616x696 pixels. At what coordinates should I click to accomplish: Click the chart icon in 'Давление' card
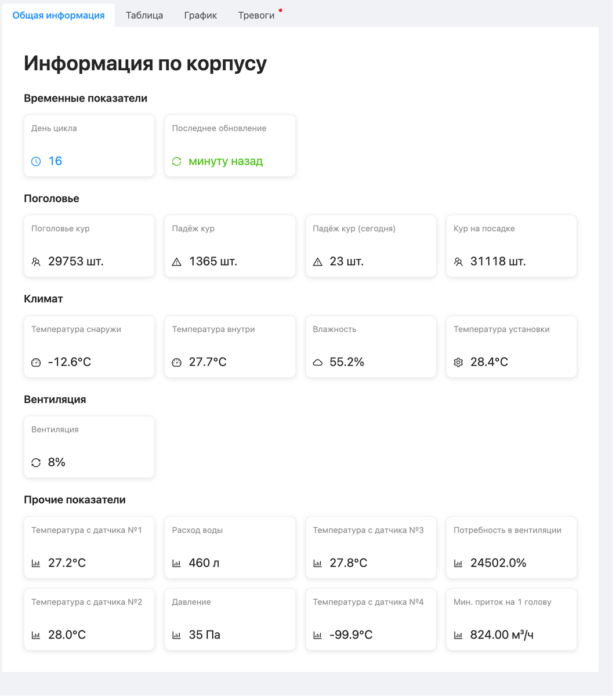(x=177, y=635)
